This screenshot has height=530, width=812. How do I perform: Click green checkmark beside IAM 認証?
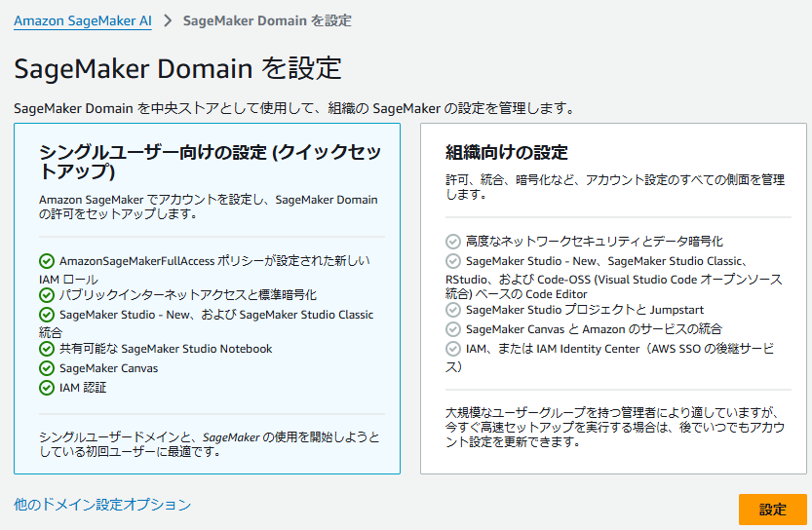[47, 388]
